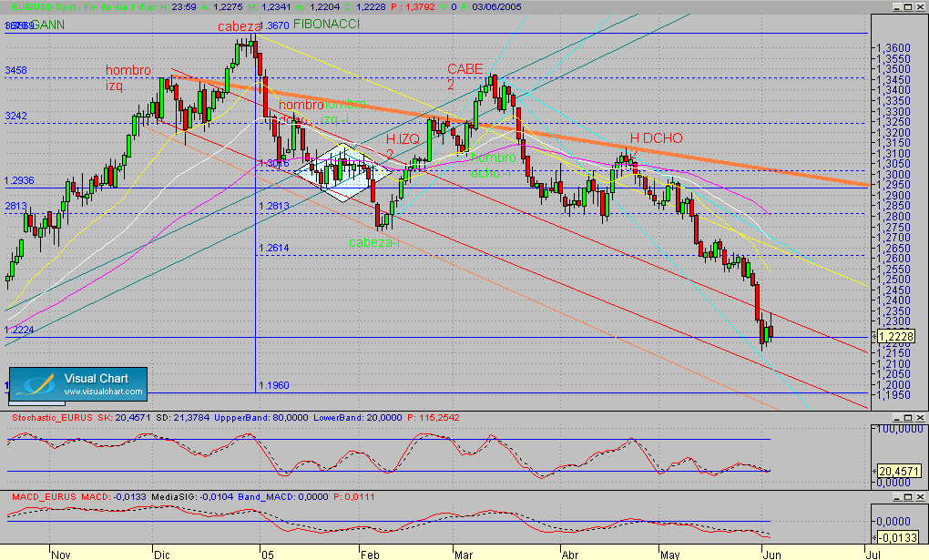This screenshot has height=560, width=929.
Task: Select the white diamond pattern drawing
Action: tap(342, 173)
